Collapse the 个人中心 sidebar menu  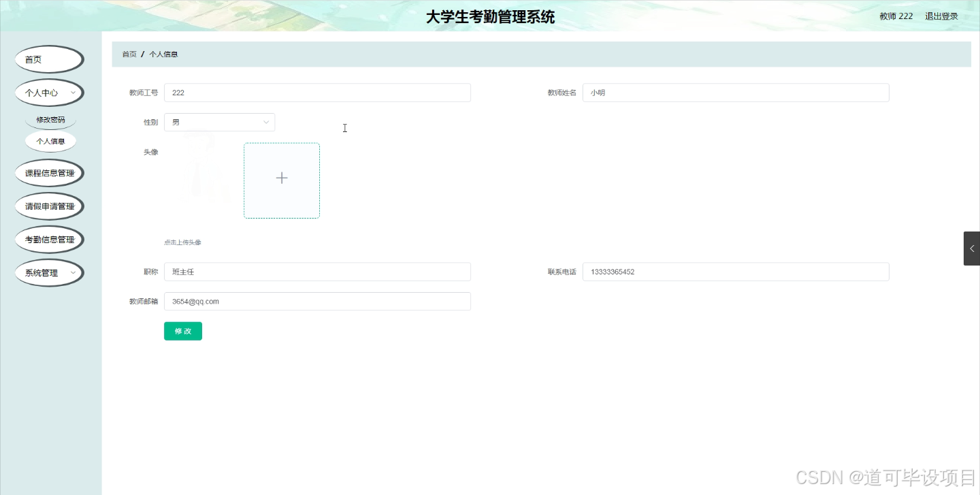[49, 93]
